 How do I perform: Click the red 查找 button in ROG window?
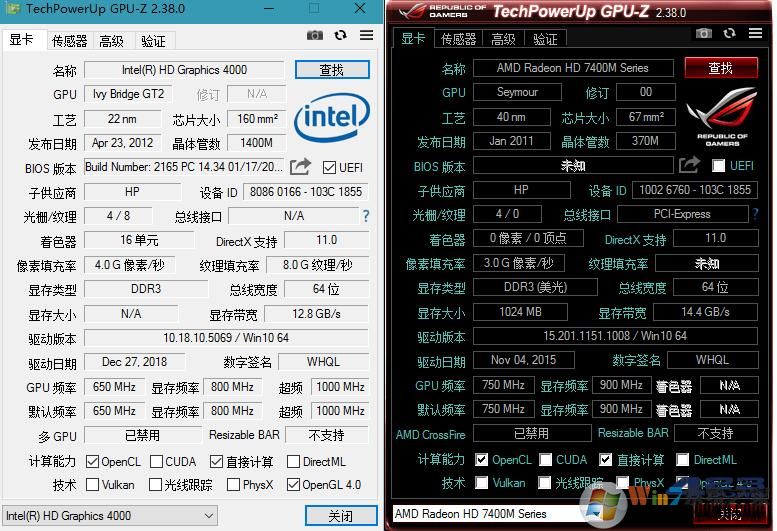pyautogui.click(x=720, y=69)
